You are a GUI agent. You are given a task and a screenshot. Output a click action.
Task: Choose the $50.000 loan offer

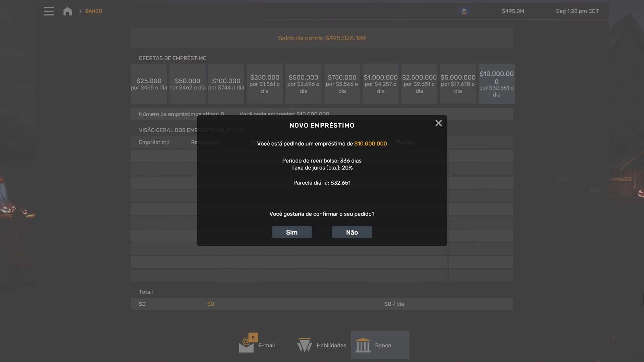click(x=187, y=84)
